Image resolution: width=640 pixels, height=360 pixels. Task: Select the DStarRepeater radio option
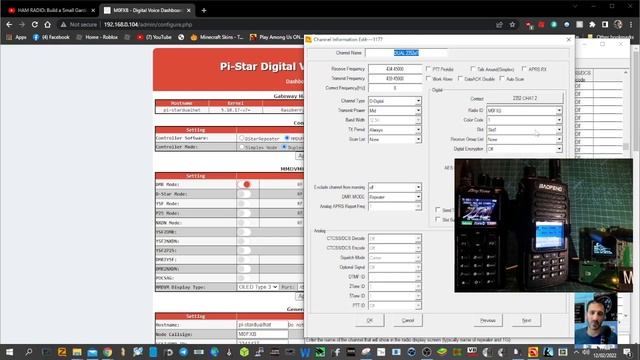242,138
